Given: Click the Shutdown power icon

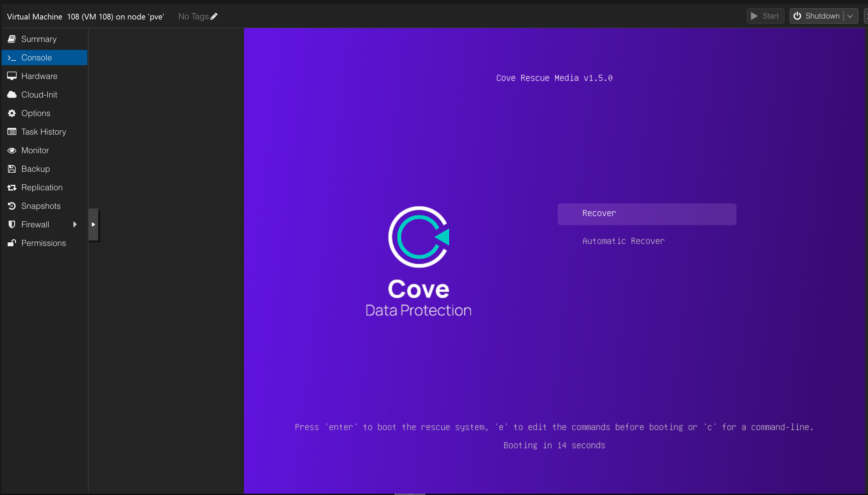Looking at the screenshot, I should click(x=797, y=16).
